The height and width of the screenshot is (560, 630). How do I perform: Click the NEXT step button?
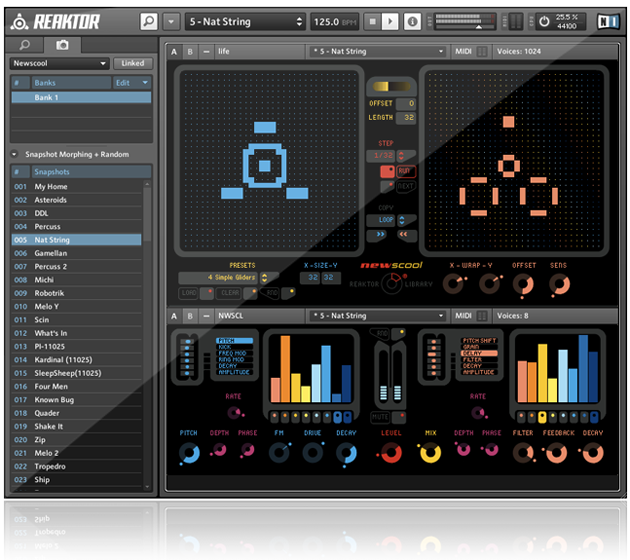click(x=405, y=186)
